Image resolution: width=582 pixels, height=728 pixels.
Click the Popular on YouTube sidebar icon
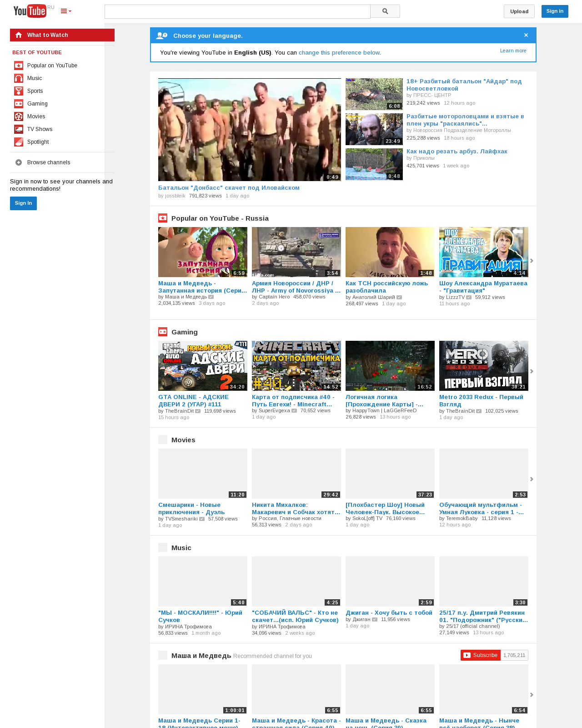19,66
